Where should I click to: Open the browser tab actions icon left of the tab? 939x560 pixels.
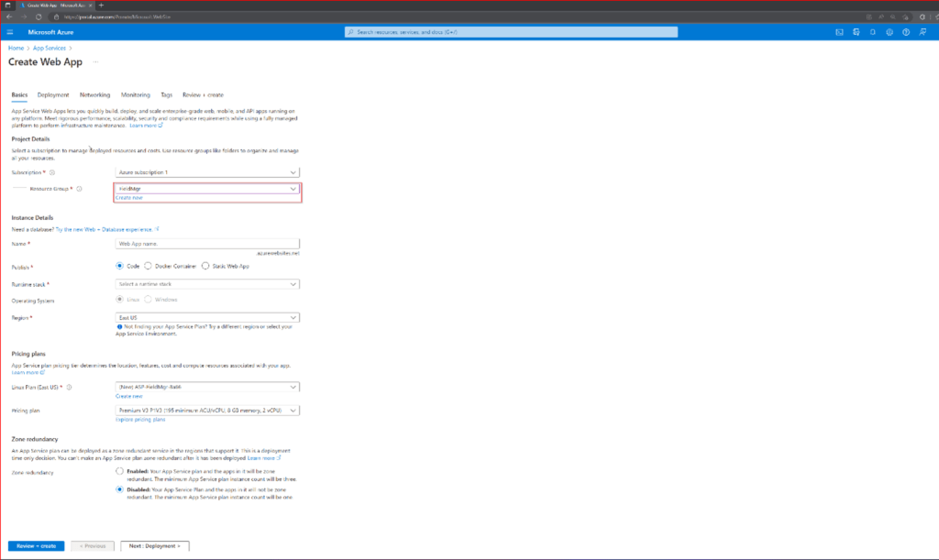[x=7, y=5]
